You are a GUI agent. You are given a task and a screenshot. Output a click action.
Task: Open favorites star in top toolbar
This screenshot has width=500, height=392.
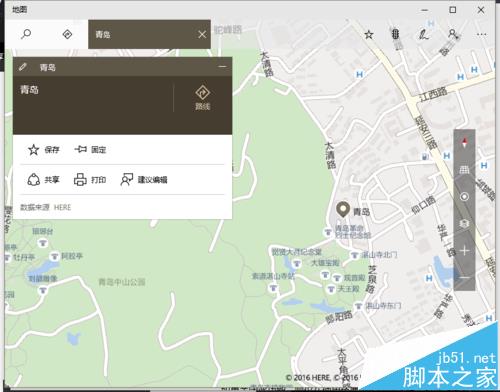(369, 34)
